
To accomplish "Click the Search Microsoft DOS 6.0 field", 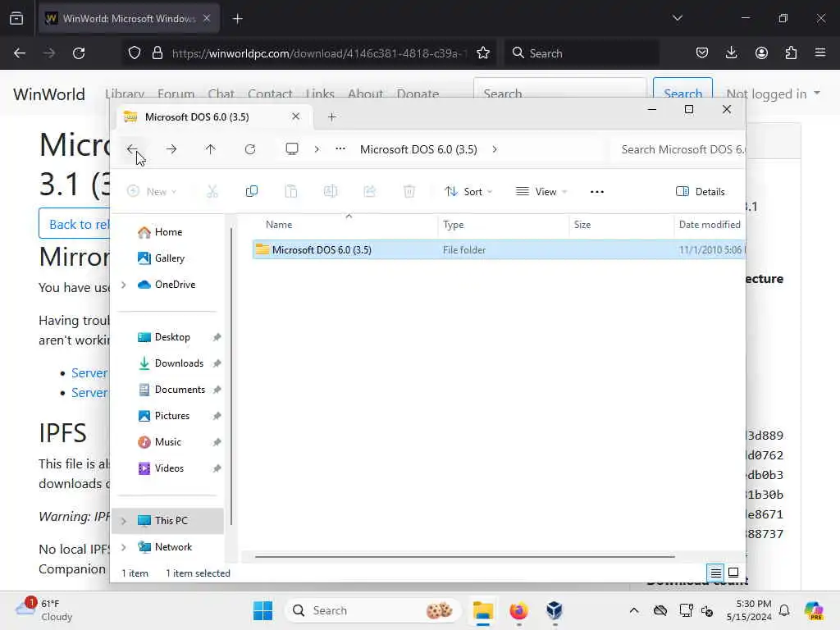I will tap(678, 149).
